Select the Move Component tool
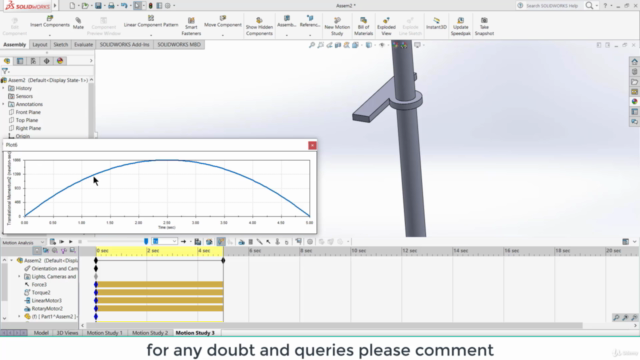 tap(223, 22)
